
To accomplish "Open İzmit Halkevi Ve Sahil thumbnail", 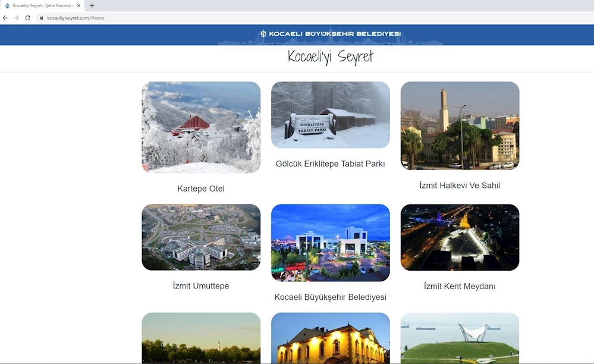I will [460, 125].
